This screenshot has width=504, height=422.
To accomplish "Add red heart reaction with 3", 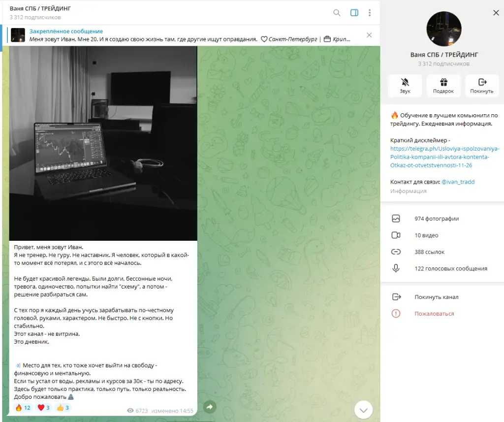I will tap(44, 408).
